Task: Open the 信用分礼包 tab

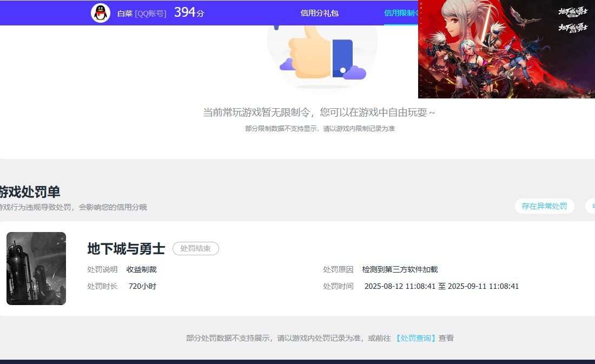Action: tap(320, 14)
